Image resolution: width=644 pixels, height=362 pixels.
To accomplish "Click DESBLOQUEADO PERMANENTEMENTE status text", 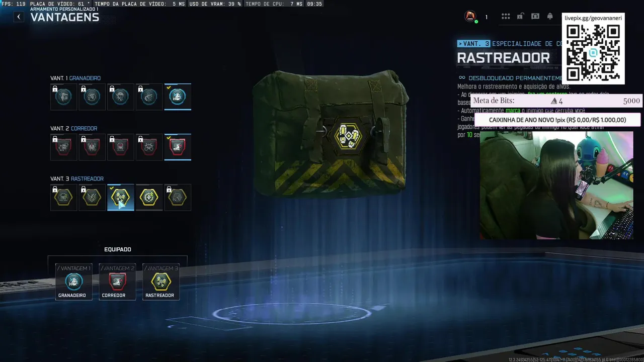I will [x=515, y=78].
